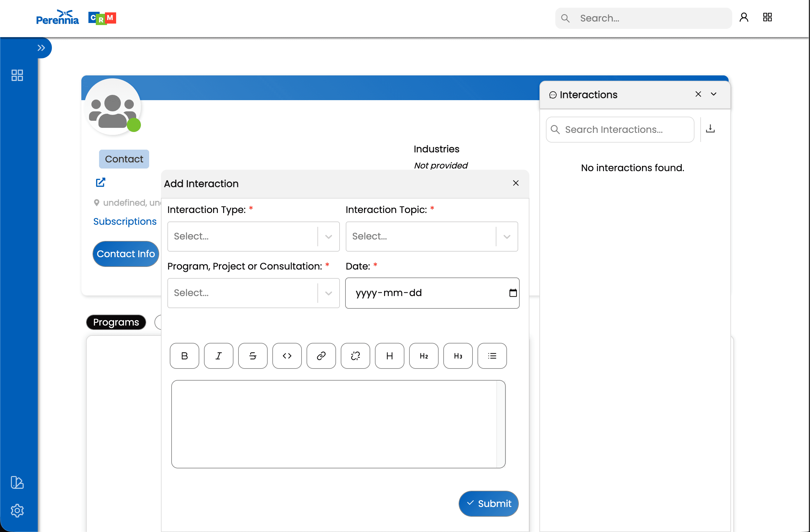The height and width of the screenshot is (532, 810).
Task: Remove link with the unlink icon
Action: point(355,356)
